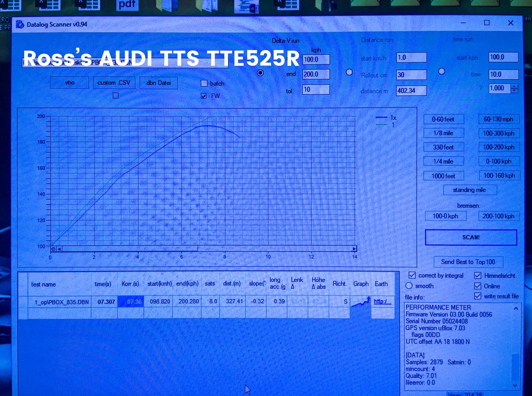Select the Distance run radio button
Screen dimensions: 532x396
[x=349, y=72]
